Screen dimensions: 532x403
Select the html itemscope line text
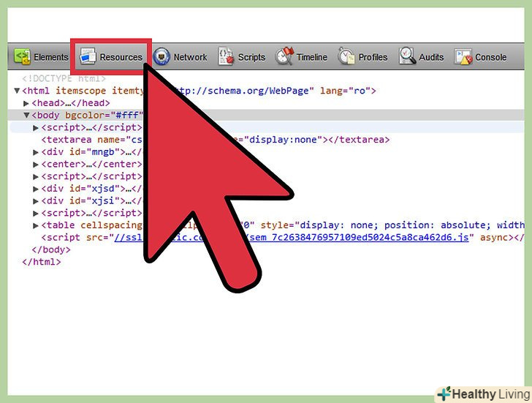pyautogui.click(x=199, y=91)
